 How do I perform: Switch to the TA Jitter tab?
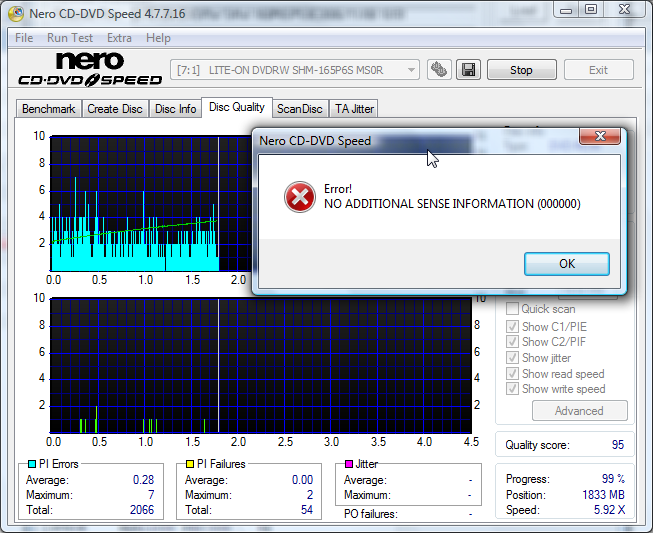pos(354,109)
